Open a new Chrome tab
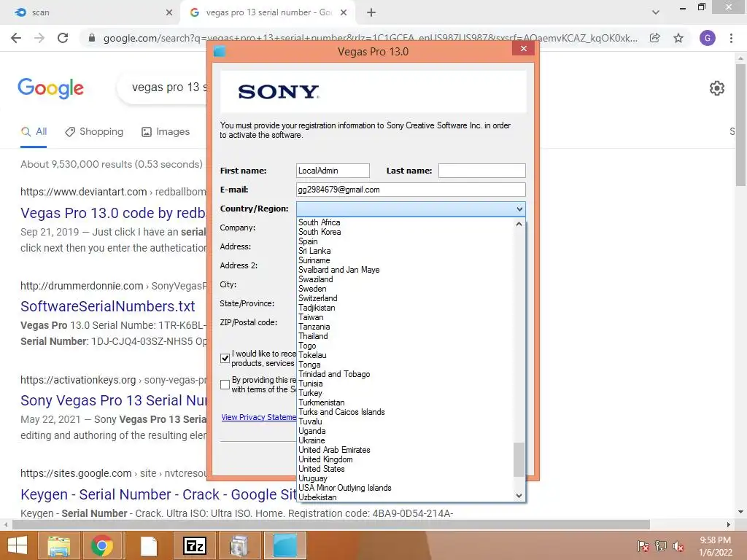The image size is (747, 560). click(x=371, y=12)
